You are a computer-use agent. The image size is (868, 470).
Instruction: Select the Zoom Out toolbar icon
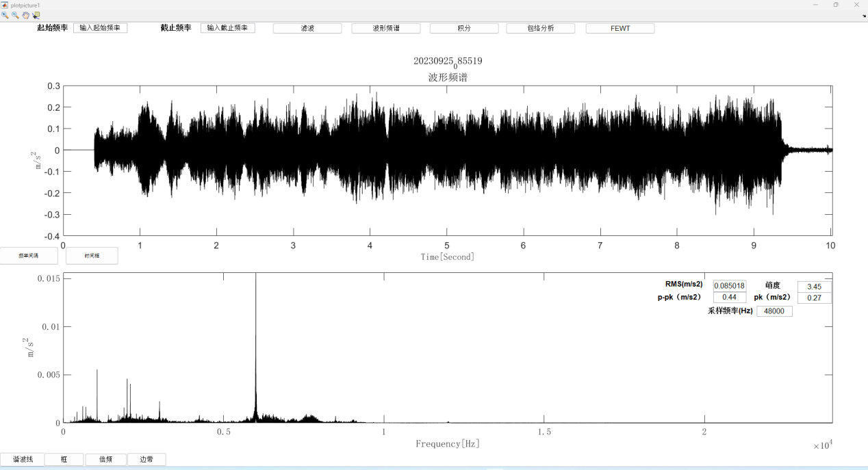15,15
